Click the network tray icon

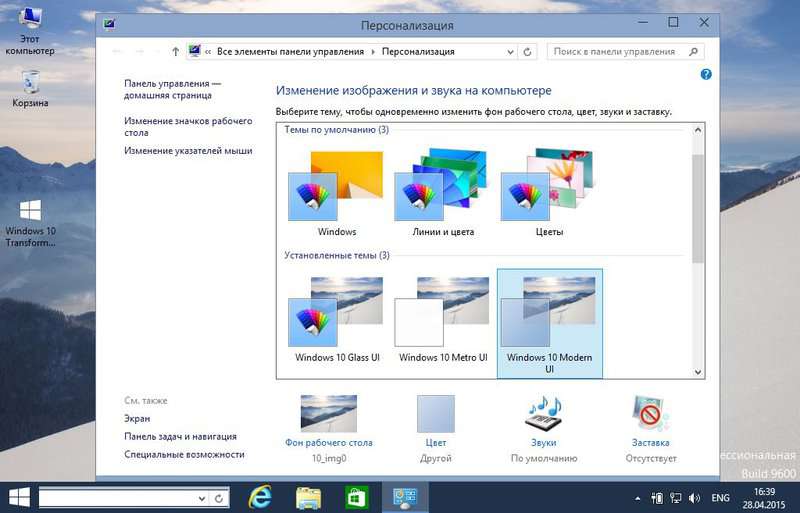point(676,498)
